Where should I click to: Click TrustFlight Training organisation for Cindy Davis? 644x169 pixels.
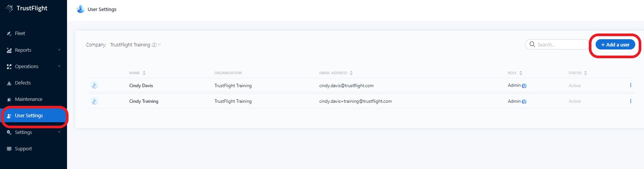233,86
